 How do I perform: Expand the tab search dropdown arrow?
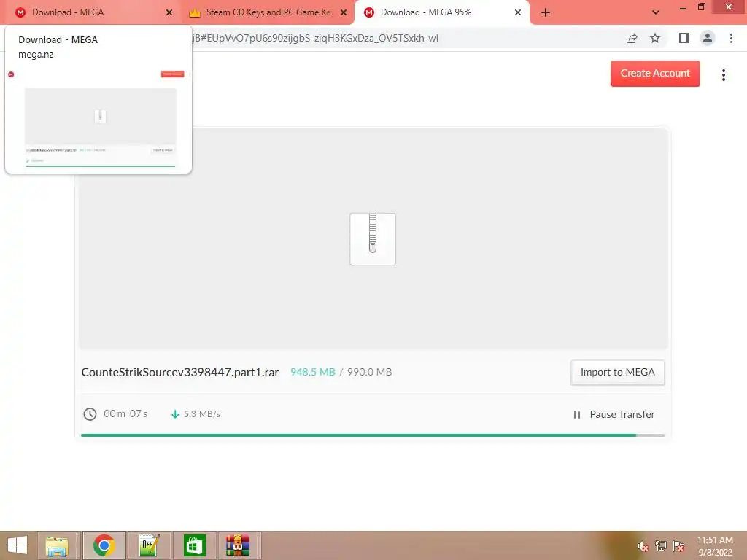pyautogui.click(x=656, y=12)
